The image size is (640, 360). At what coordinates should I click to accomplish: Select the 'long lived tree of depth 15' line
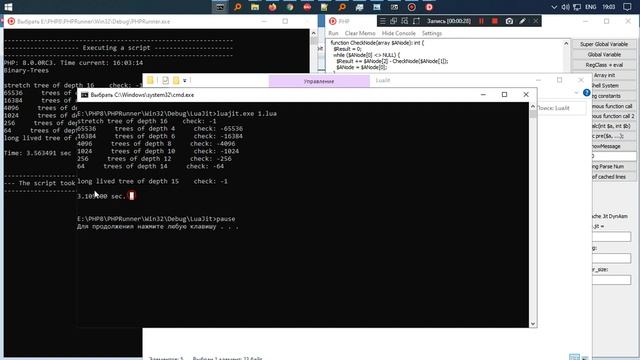152,181
